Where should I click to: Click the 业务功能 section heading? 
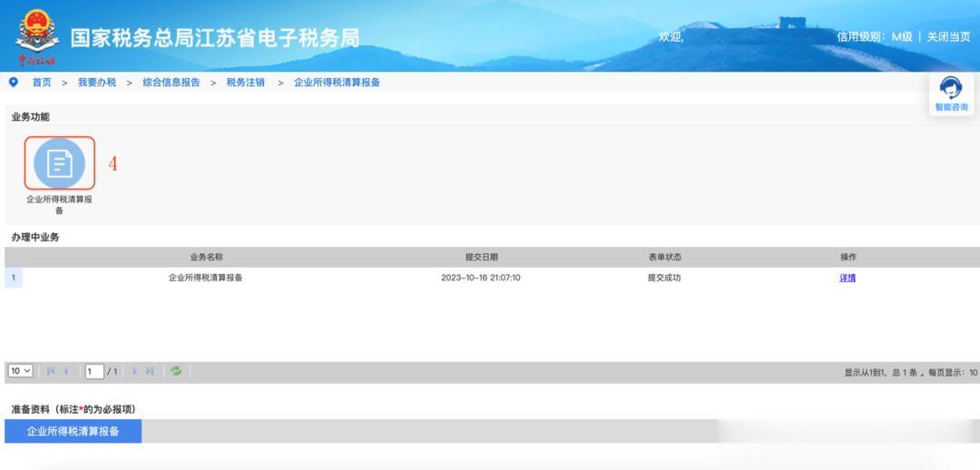31,117
